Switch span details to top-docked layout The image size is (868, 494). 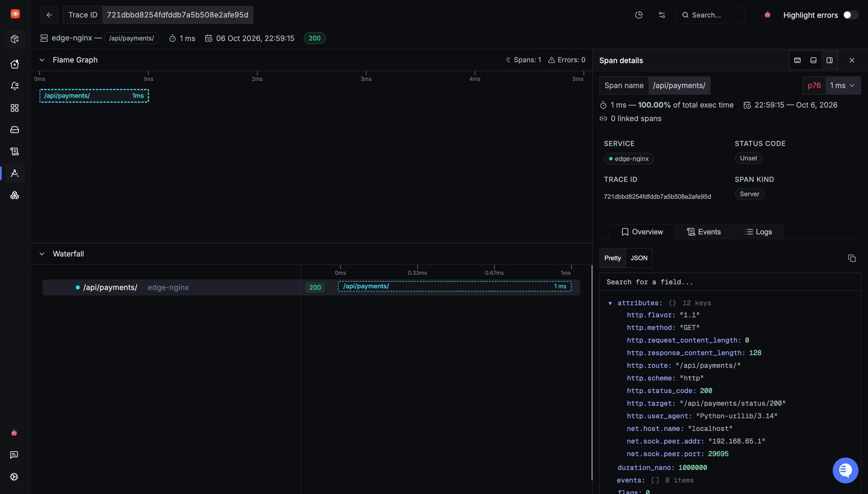pos(797,60)
